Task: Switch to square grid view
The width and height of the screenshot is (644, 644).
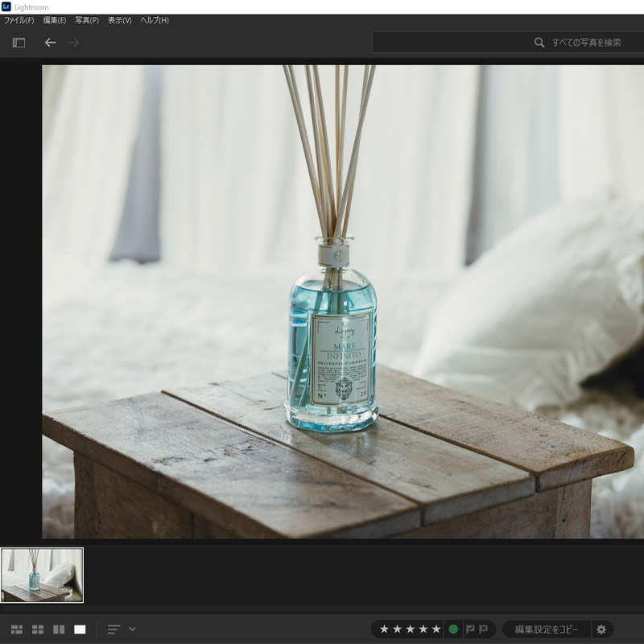Action: pyautogui.click(x=38, y=629)
